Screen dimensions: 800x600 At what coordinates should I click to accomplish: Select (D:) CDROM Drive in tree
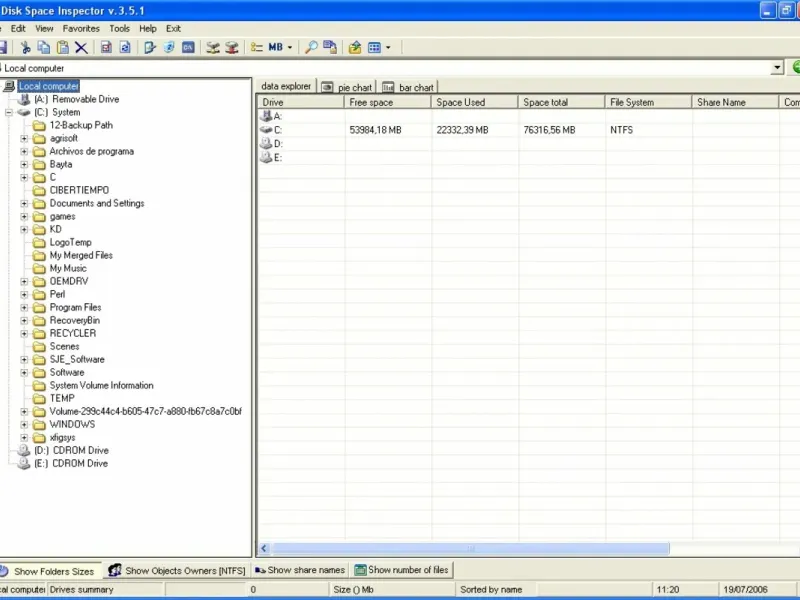(x=71, y=451)
